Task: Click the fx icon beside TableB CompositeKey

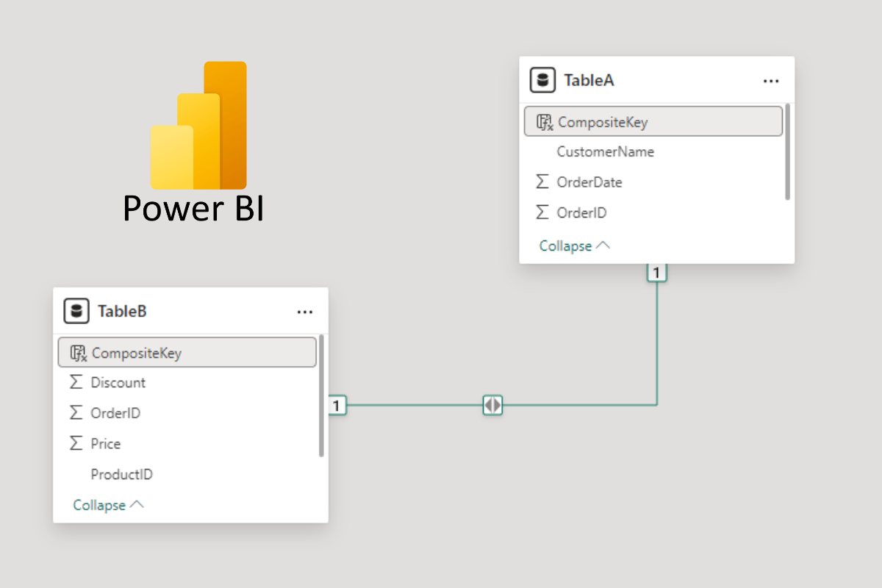Action: [x=78, y=352]
